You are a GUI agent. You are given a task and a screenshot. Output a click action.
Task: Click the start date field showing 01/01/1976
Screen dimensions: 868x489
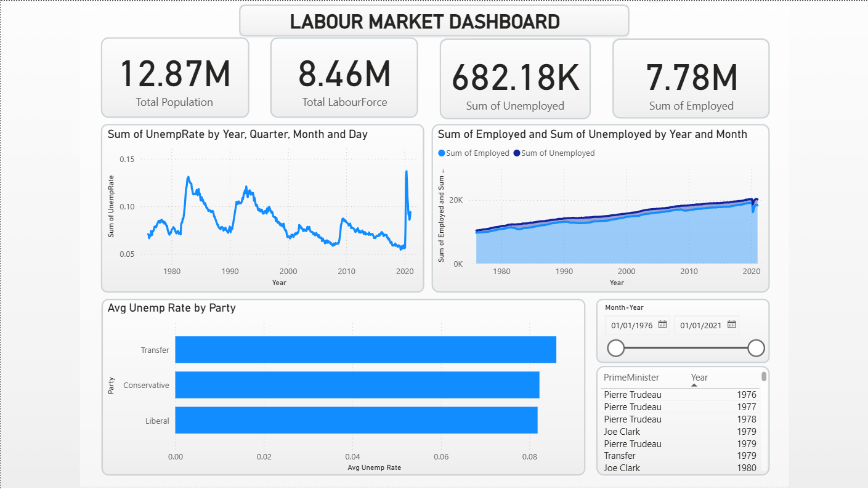(x=631, y=325)
